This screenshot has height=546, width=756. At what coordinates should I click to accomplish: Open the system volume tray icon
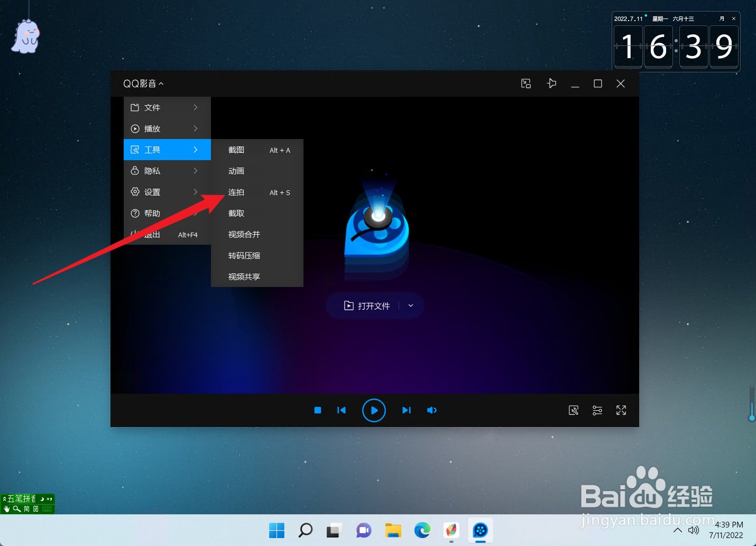click(694, 530)
